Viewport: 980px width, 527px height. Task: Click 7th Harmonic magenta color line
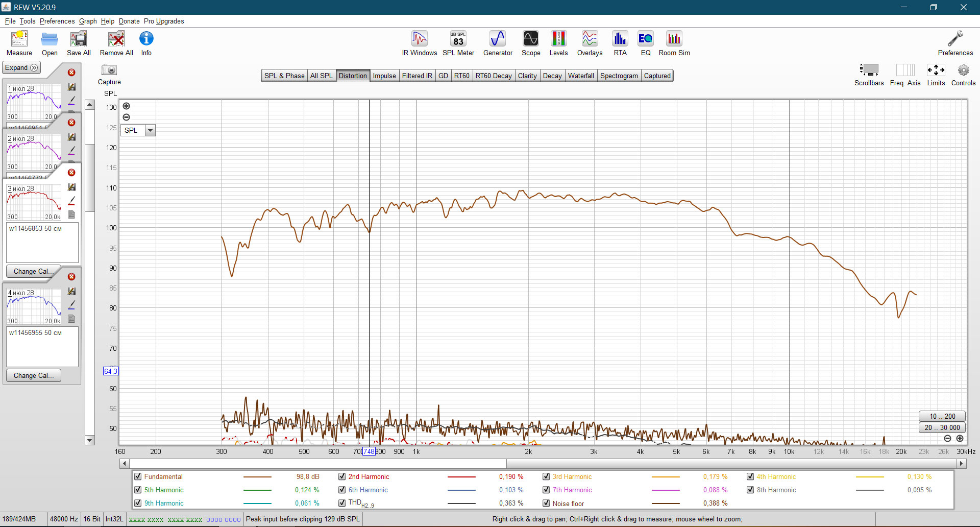pos(666,490)
